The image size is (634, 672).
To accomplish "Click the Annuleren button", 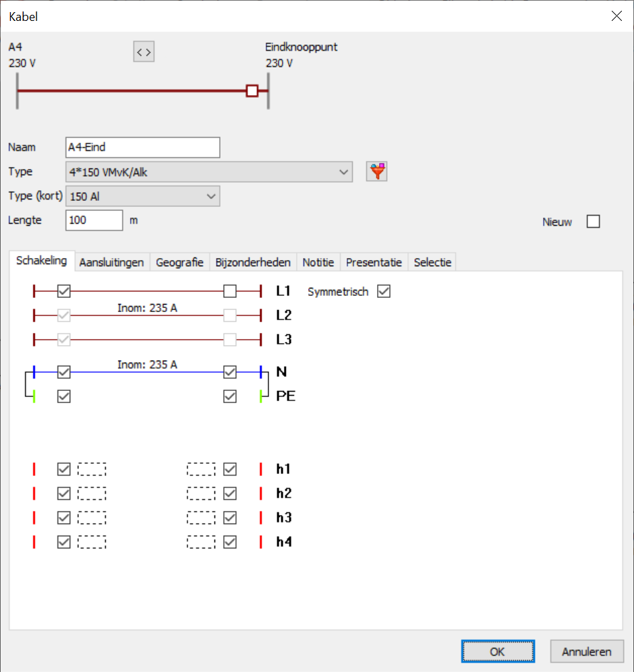I will pyautogui.click(x=586, y=652).
